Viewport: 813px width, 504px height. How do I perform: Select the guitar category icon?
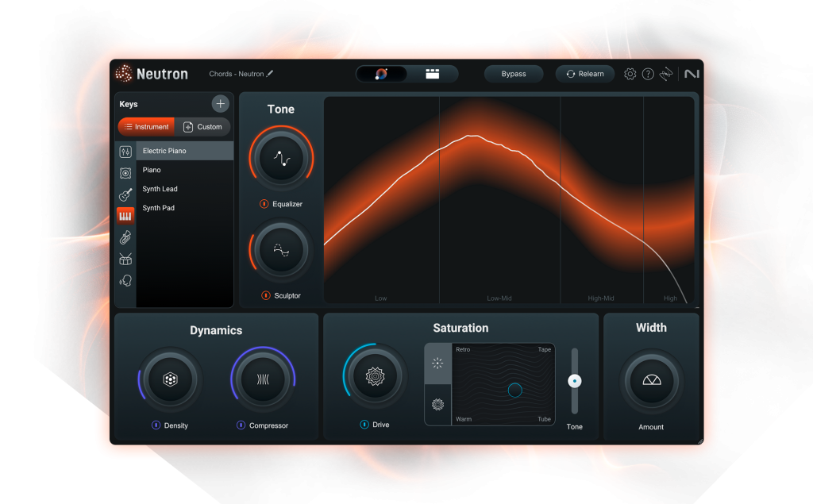tap(125, 194)
